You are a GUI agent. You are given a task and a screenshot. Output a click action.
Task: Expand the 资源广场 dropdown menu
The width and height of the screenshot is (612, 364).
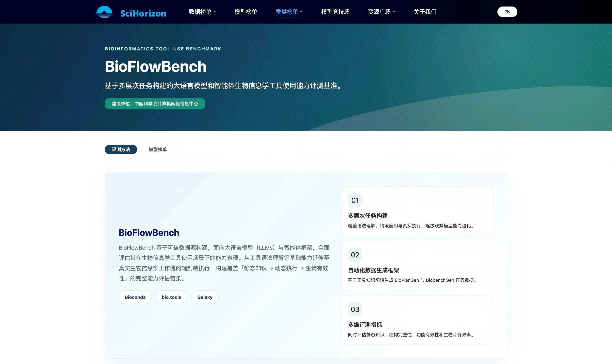[x=381, y=12]
